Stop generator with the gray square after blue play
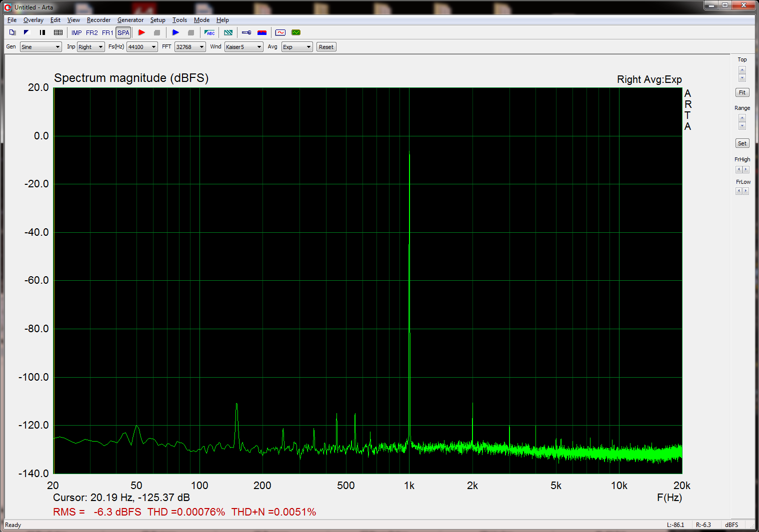This screenshot has height=532, width=759. 191,32
